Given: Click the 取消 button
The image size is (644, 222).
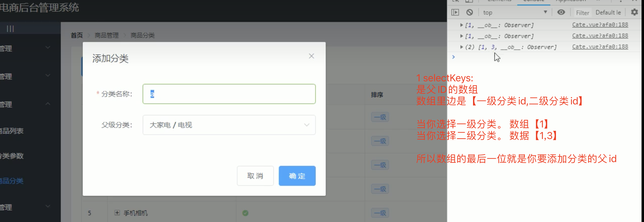Looking at the screenshot, I should 255,176.
